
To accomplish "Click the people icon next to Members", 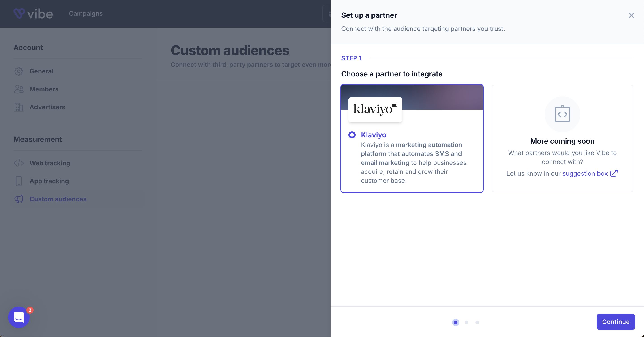I will point(19,89).
